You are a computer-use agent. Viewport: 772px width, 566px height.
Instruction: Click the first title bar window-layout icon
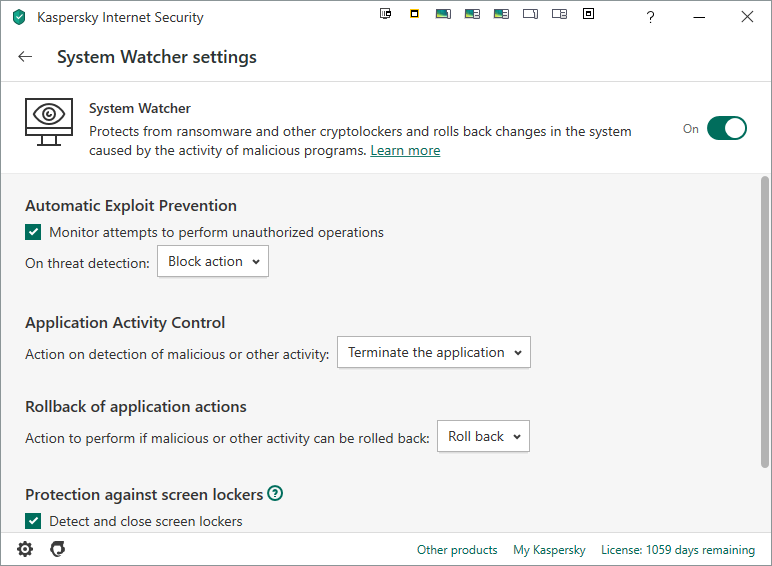click(386, 14)
